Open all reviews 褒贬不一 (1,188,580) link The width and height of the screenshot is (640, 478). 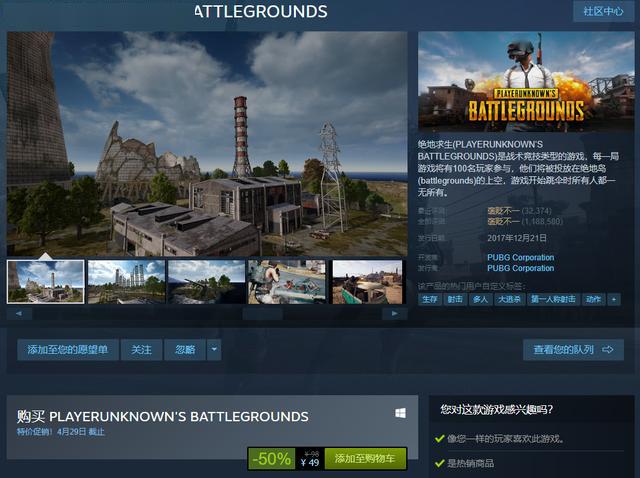coord(525,222)
